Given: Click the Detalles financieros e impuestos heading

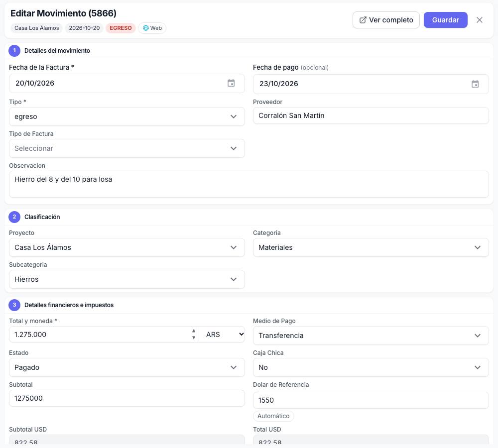Looking at the screenshot, I should coord(69,305).
